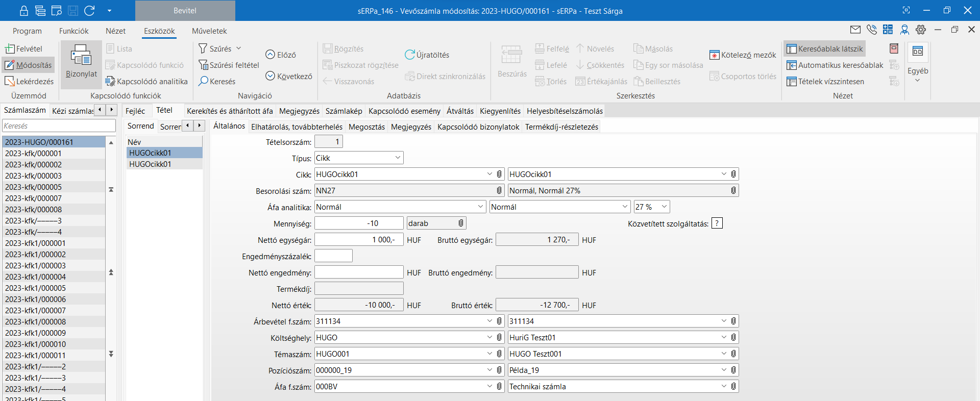Toggle Közvetített szolgáltatás checkbox
The width and height of the screenshot is (980, 401).
tap(717, 223)
